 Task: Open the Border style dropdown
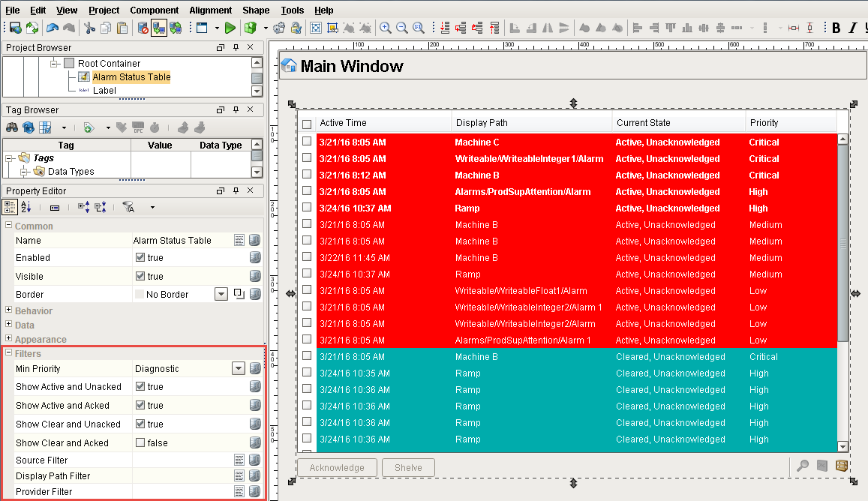click(221, 294)
